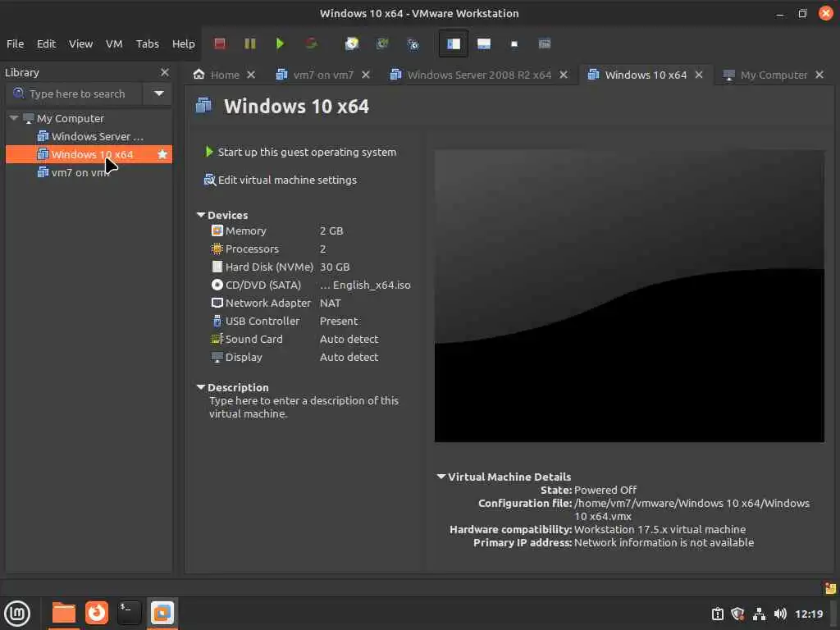Toggle the thumbnail bar view toolbar icon
840x630 pixels.
pyautogui.click(x=484, y=43)
